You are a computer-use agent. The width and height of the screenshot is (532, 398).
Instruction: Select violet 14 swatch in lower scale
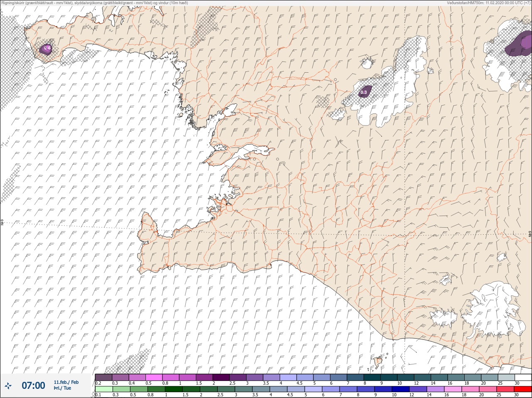435,389
